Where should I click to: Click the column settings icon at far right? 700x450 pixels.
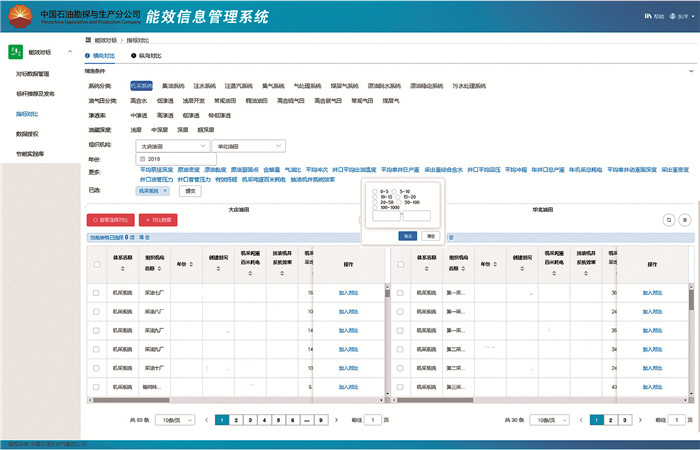685,219
